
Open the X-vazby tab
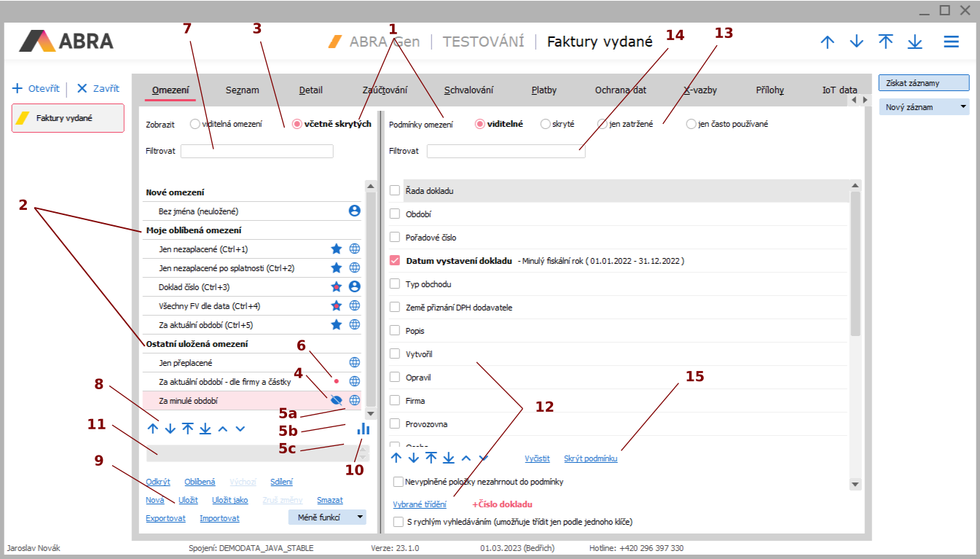tap(699, 90)
